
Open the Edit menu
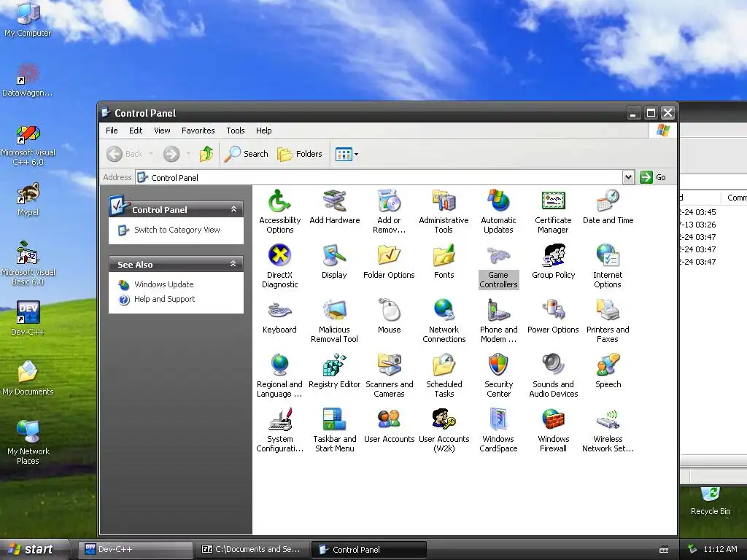click(136, 131)
